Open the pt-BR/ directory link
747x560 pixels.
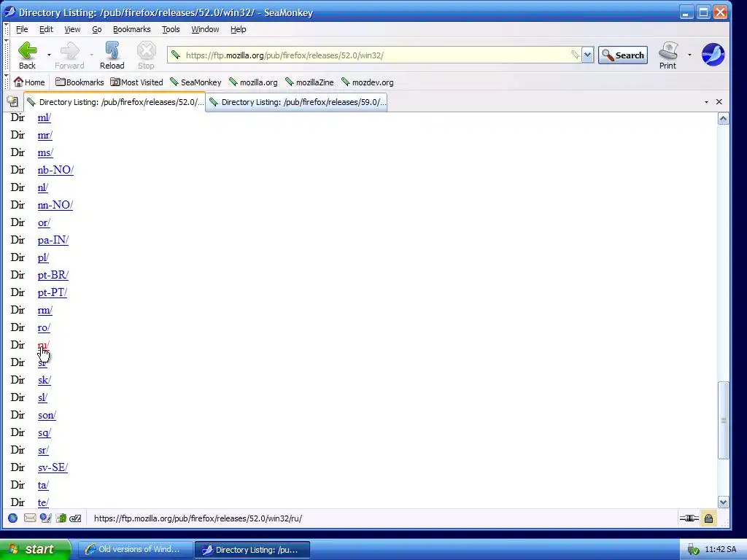[x=53, y=275]
